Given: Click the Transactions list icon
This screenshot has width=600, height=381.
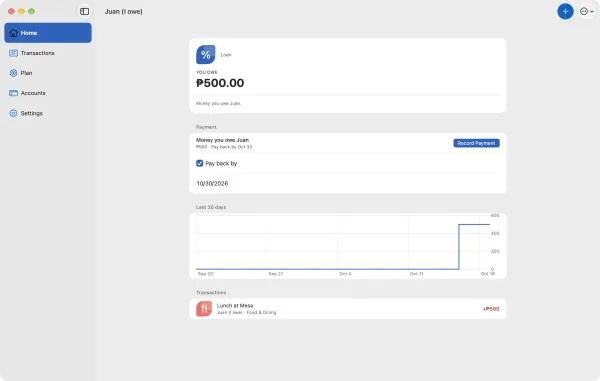Looking at the screenshot, I should pyautogui.click(x=13, y=53).
